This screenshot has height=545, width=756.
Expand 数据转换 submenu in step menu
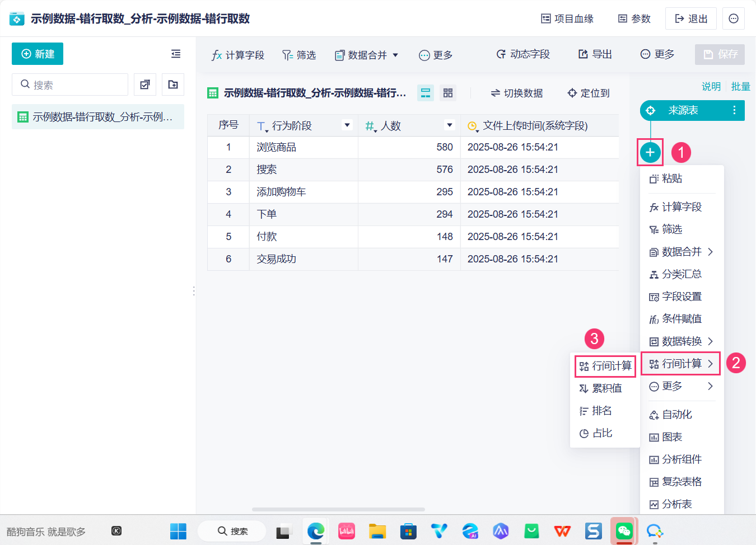[x=682, y=341]
